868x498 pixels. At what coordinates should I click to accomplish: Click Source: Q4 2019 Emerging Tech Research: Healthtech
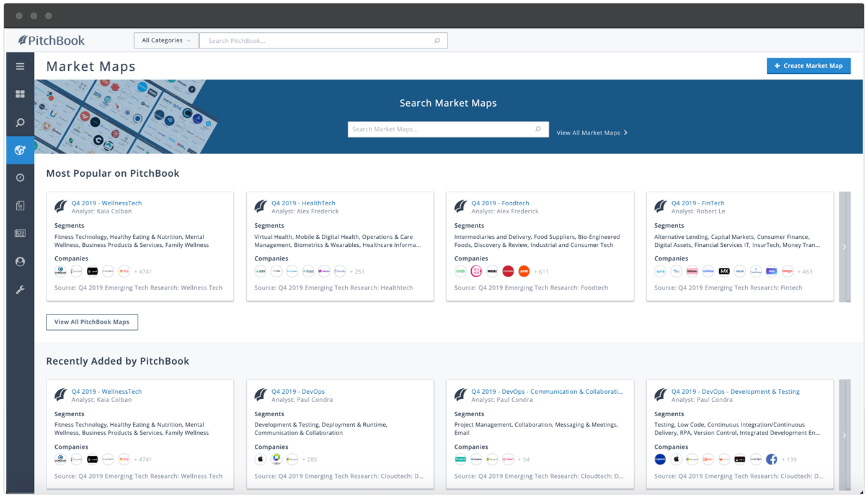[334, 288]
